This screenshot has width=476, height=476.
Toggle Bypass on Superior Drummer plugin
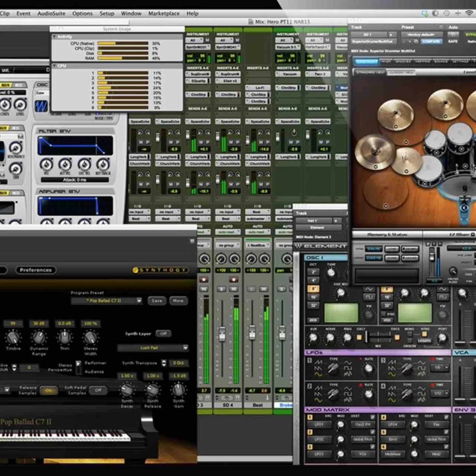click(x=471, y=34)
